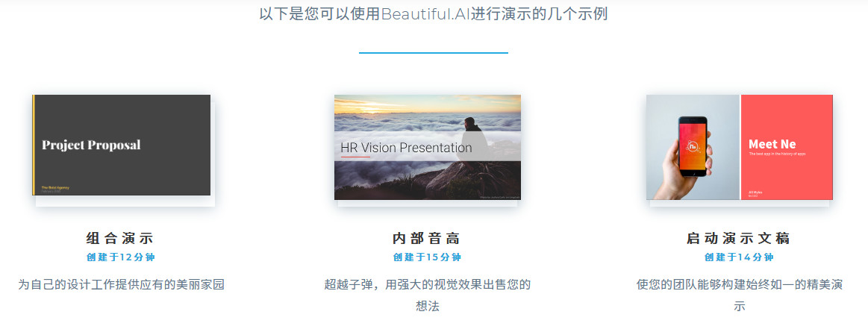868x335 pixels.
Task: Click the red Meet Ne slide panel
Action: point(787,147)
